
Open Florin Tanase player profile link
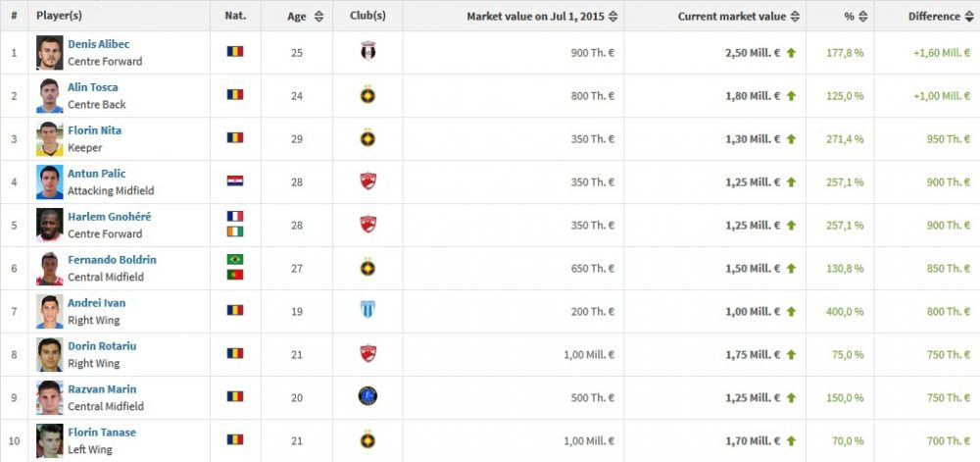coord(101,433)
